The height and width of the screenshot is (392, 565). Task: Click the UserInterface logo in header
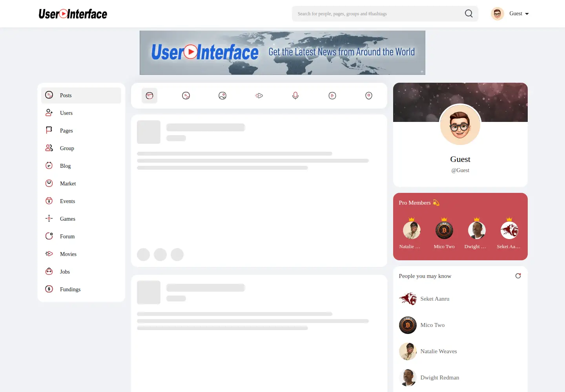click(x=73, y=14)
